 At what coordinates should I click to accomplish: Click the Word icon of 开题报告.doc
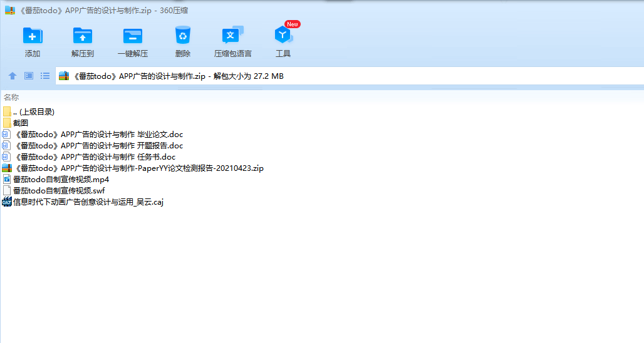pyautogui.click(x=6, y=146)
